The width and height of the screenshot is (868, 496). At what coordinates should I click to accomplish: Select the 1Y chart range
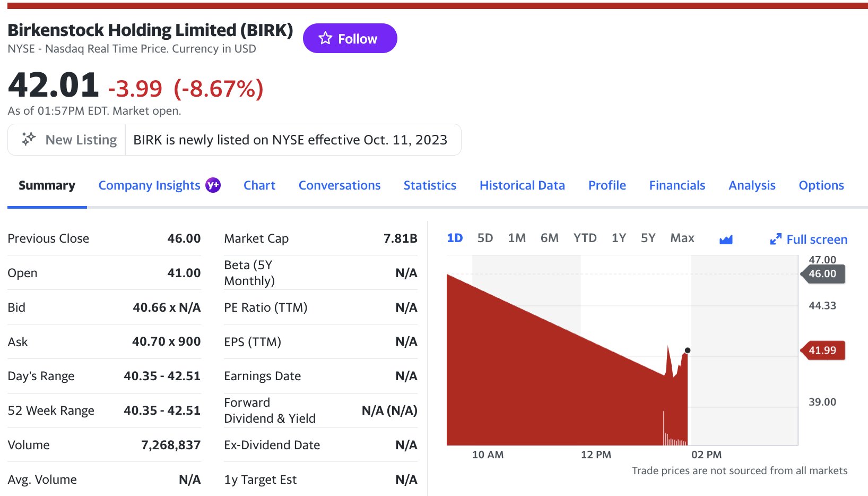(619, 238)
